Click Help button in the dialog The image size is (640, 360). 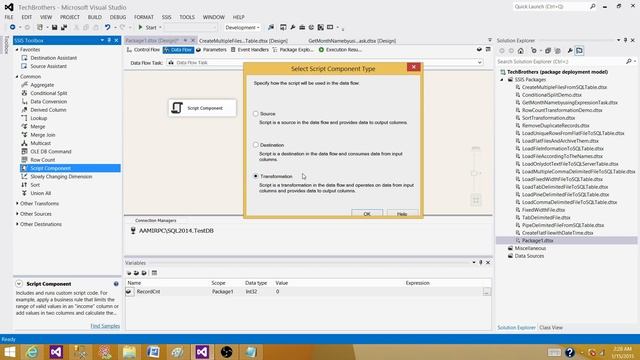tap(402, 213)
